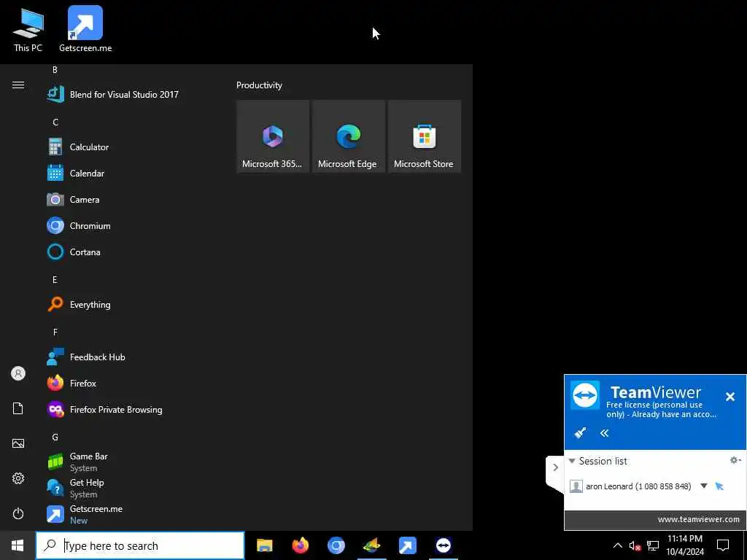Click the remote pointer icon for aron Leonard
This screenshot has width=747, height=560.
[719, 486]
